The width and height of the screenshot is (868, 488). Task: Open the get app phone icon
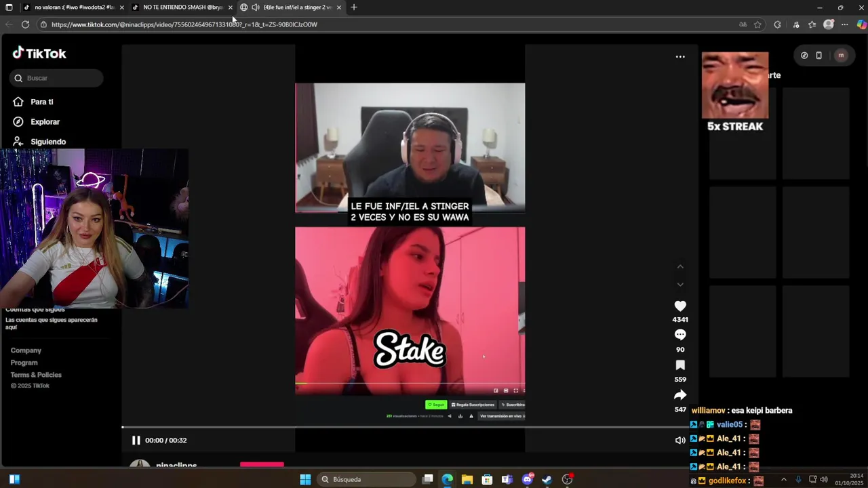[818, 56]
